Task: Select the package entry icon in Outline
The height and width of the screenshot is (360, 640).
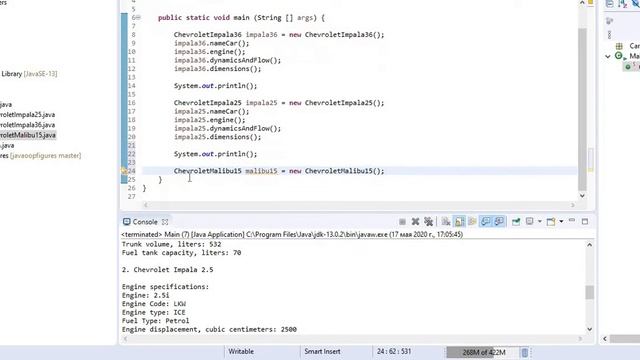Action: point(619,46)
